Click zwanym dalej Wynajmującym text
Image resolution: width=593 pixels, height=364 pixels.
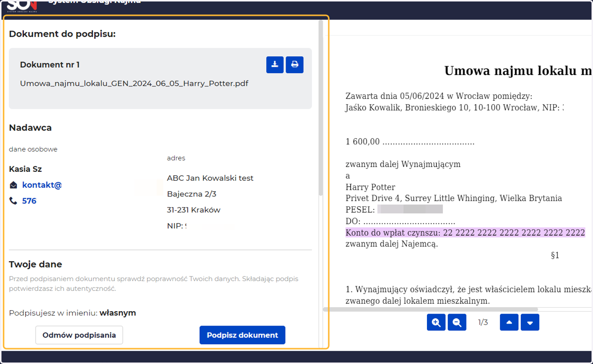(x=403, y=164)
